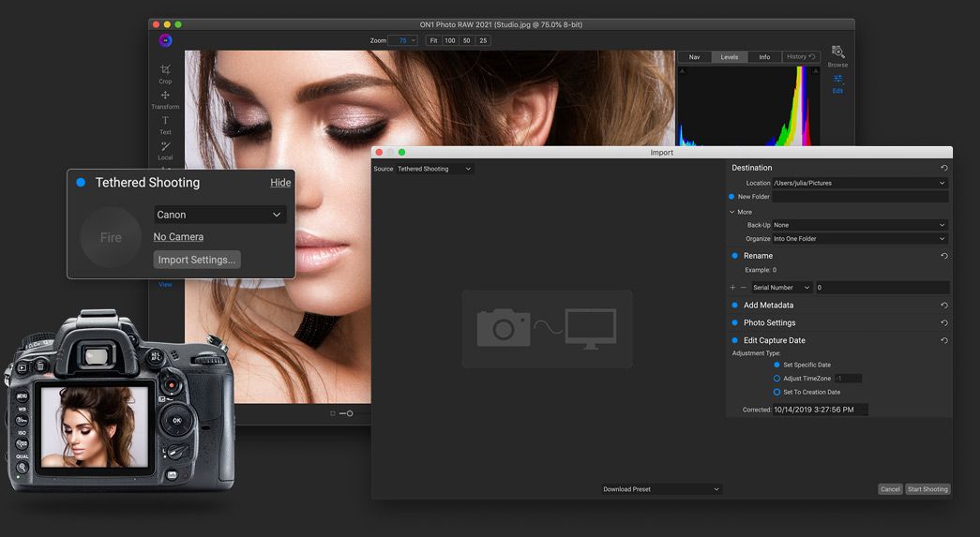Select the Adjust TimeZone radio
The height and width of the screenshot is (537, 980).
coord(776,379)
